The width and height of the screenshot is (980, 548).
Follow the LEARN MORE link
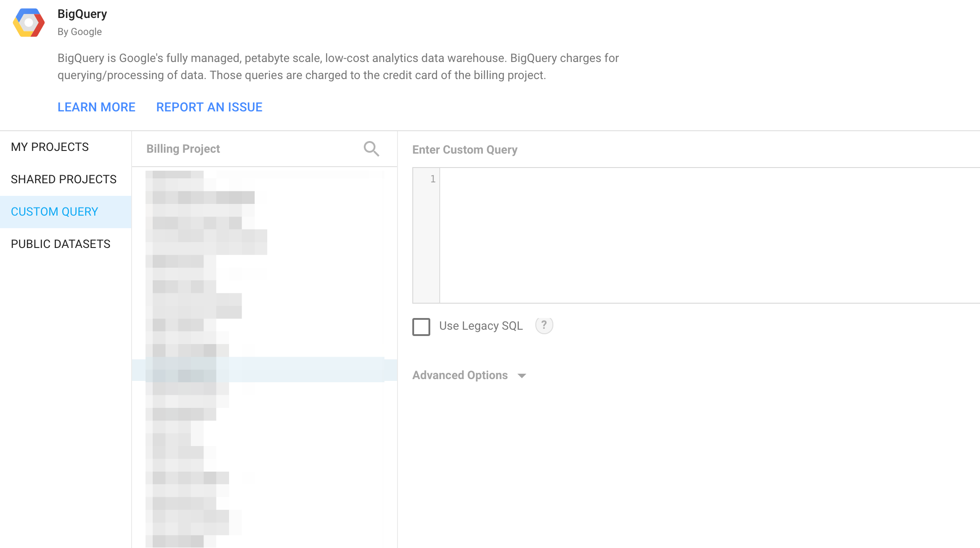click(97, 107)
